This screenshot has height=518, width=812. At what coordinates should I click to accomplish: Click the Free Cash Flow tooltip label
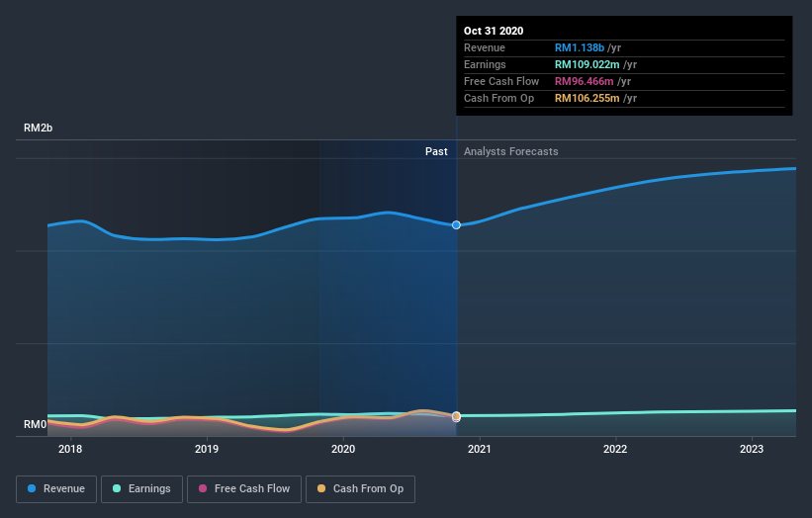click(501, 81)
